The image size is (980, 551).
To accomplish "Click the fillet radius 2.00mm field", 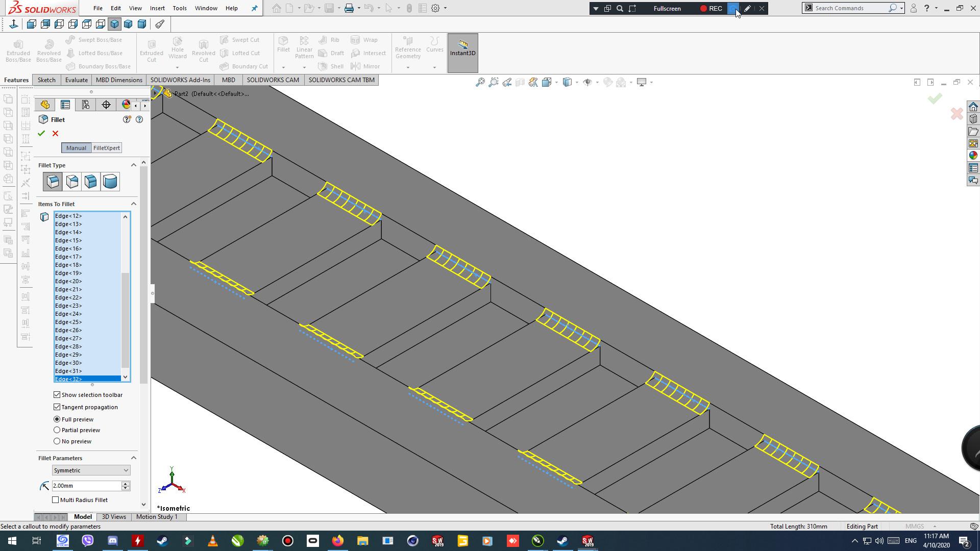I will (x=86, y=486).
